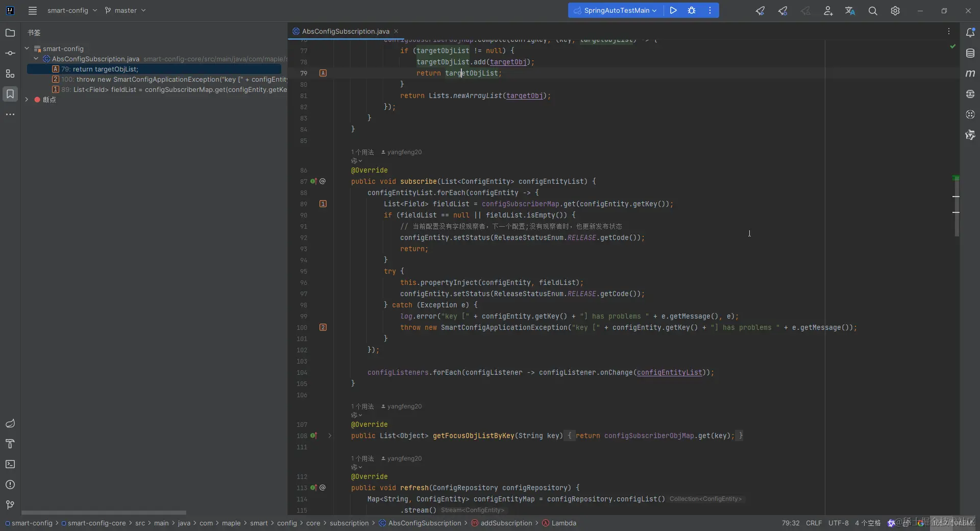Screen dimensions: 980x531
Task: Click the first rocket deploy icon
Action: (760, 11)
